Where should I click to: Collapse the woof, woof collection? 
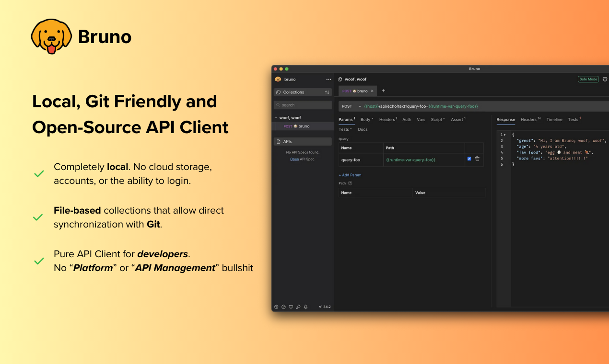point(276,118)
